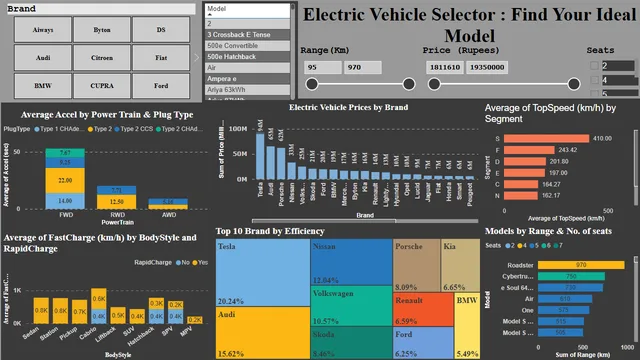Click Type 1 CHAdeMO legend marker

coord(37,129)
